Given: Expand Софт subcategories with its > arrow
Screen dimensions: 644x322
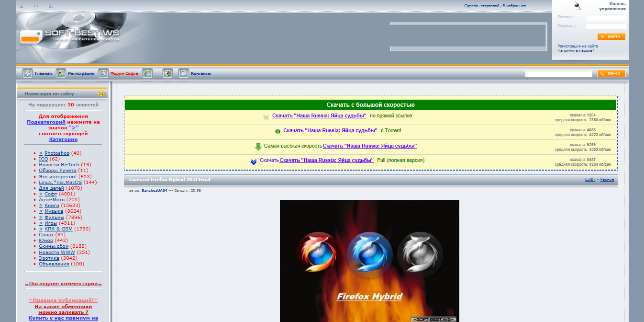Looking at the screenshot, I should [41, 194].
